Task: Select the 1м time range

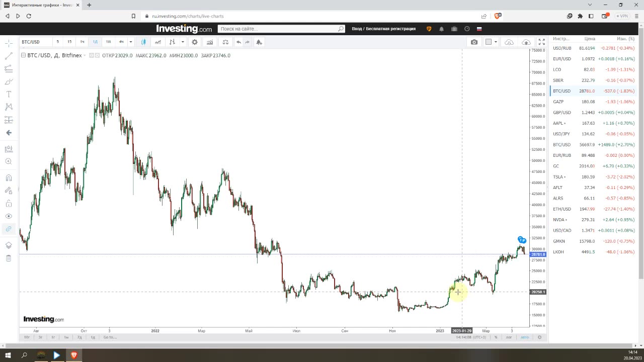Action: click(x=66, y=337)
